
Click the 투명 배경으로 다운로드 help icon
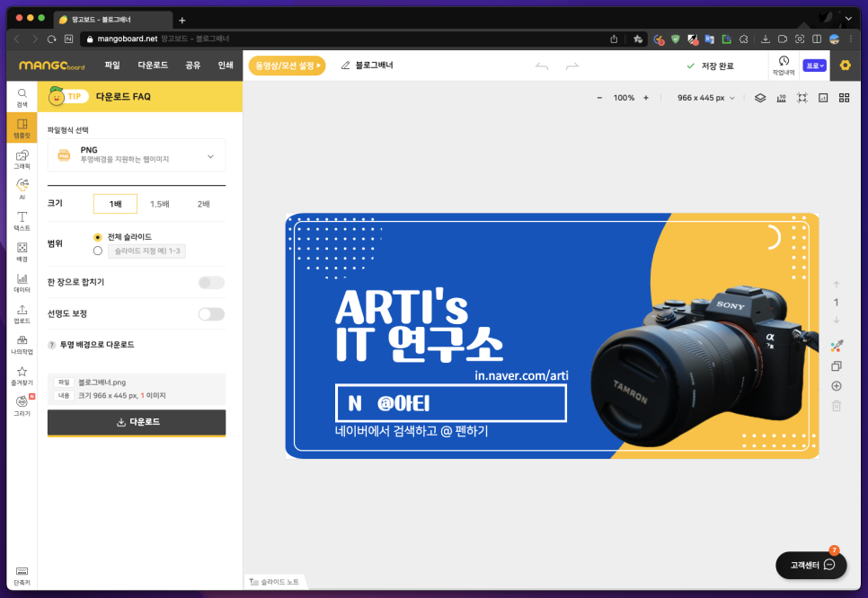tap(52, 345)
